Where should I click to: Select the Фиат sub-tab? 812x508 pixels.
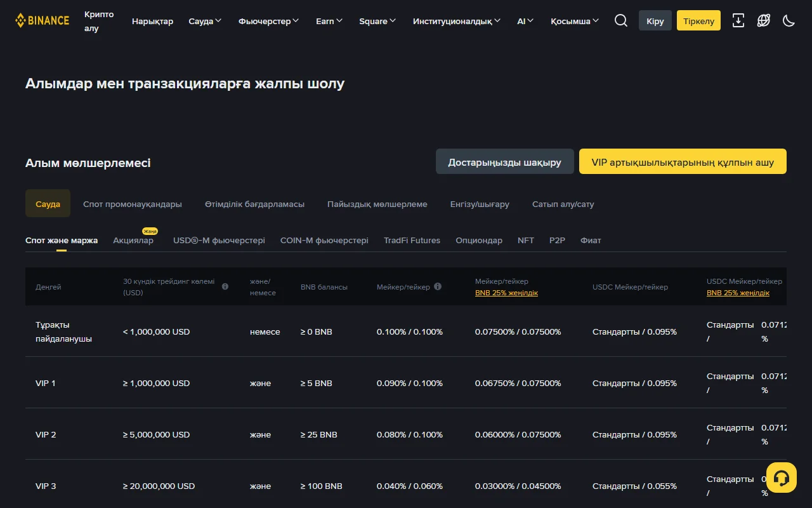click(591, 240)
